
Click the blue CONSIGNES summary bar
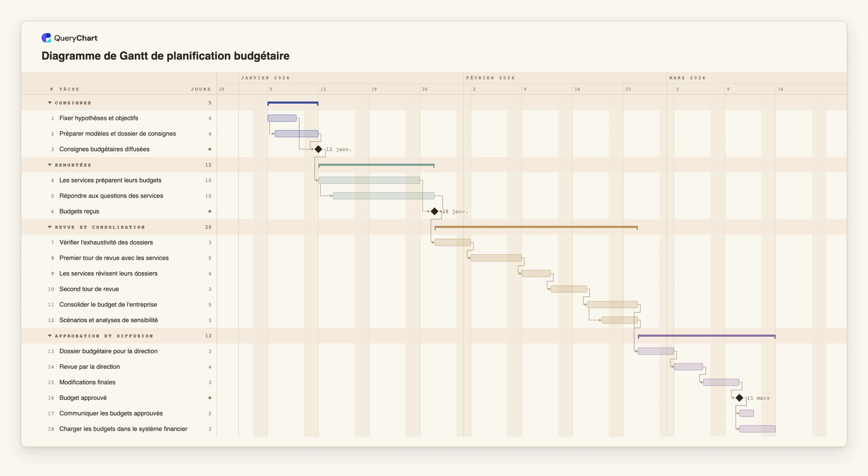tap(293, 103)
